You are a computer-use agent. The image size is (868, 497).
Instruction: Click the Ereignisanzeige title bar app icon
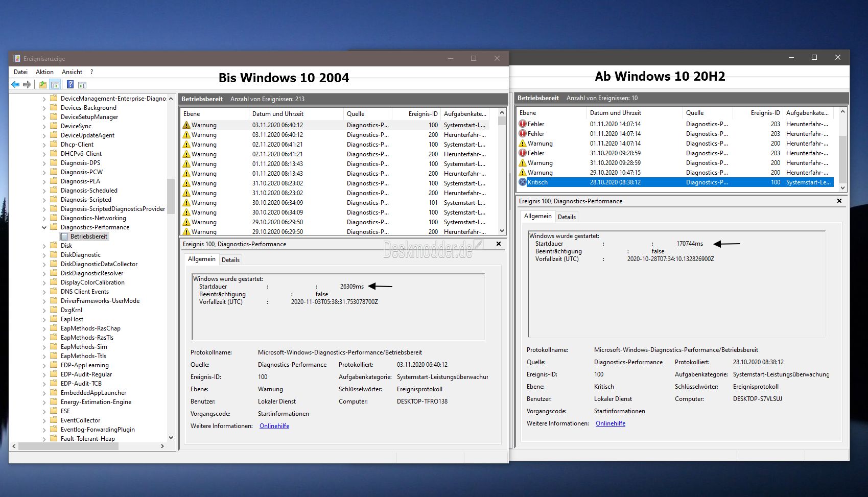16,58
